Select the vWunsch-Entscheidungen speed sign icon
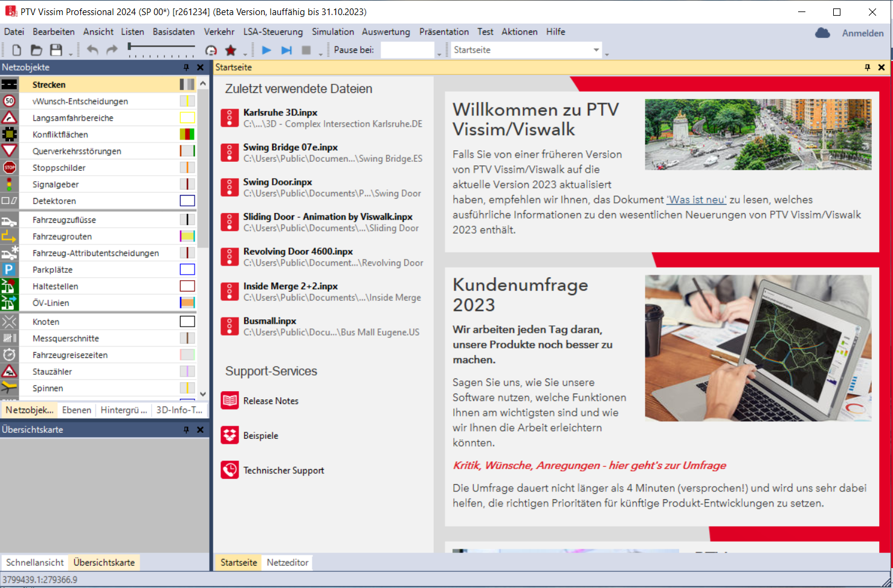Screen dimensions: 893x588 point(10,101)
